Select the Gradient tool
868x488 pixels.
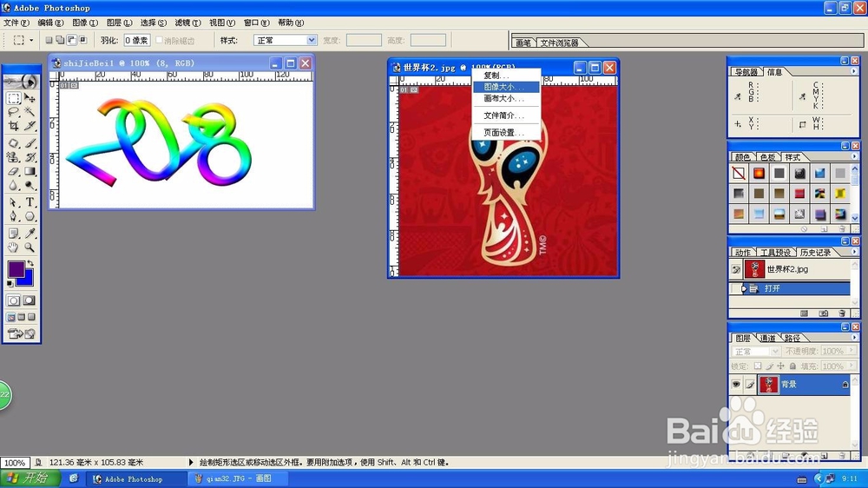pyautogui.click(x=30, y=171)
